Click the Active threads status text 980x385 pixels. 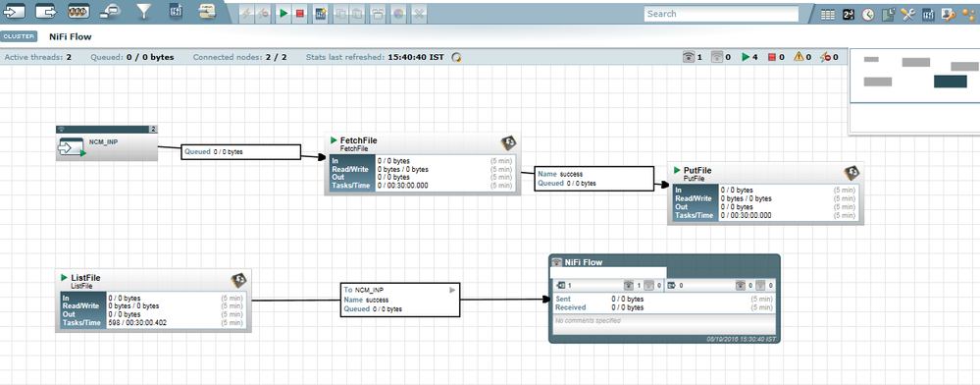[x=37, y=57]
